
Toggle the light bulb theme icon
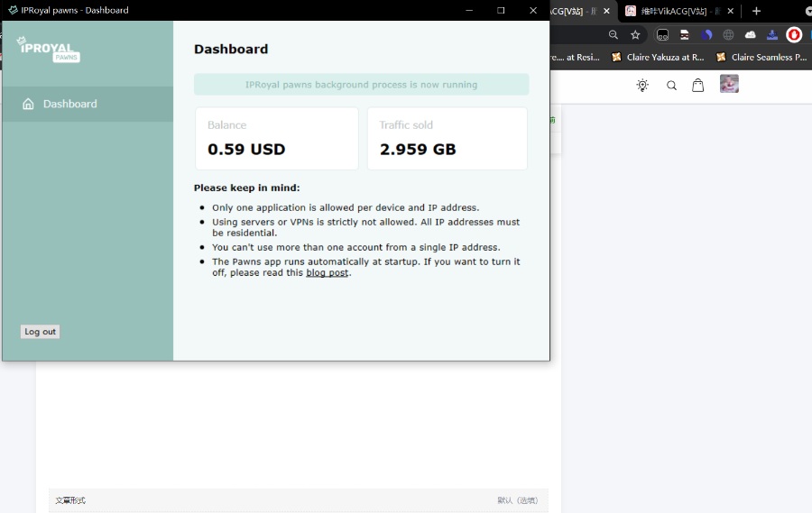[x=642, y=85]
